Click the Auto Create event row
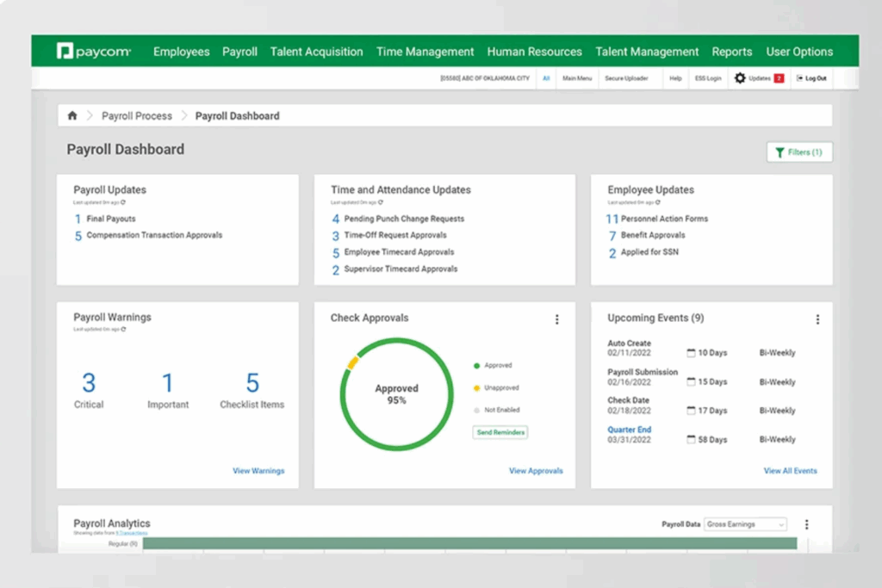Screen dimensions: 882x588 coord(701,348)
